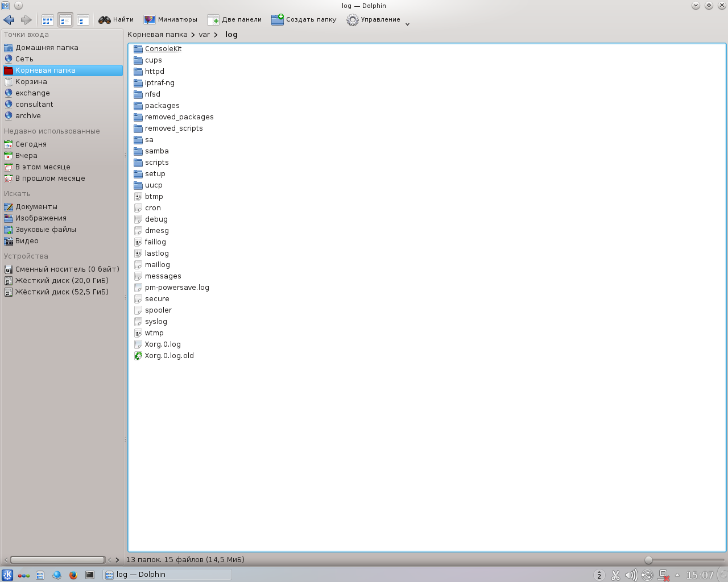The width and height of the screenshot is (728, 582).
Task: Switch to details view mode
Action: pyautogui.click(x=83, y=20)
